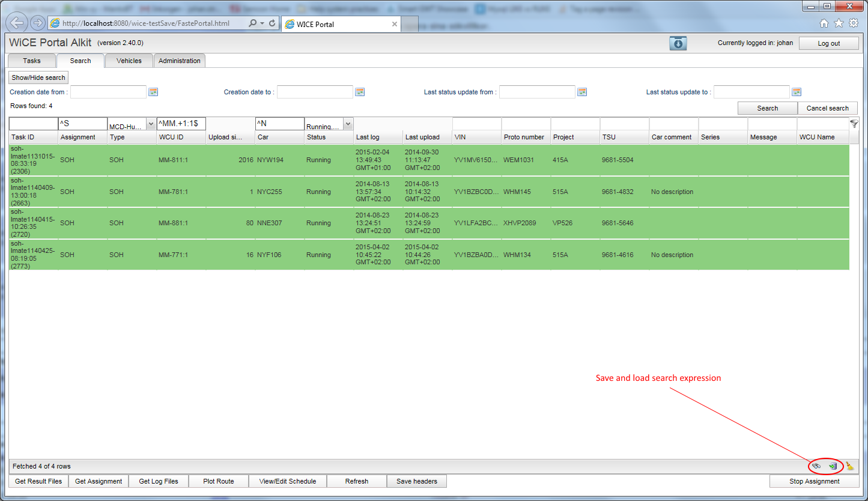This screenshot has width=868, height=501.
Task: Open calendar picker for Creation date to
Action: tap(360, 92)
